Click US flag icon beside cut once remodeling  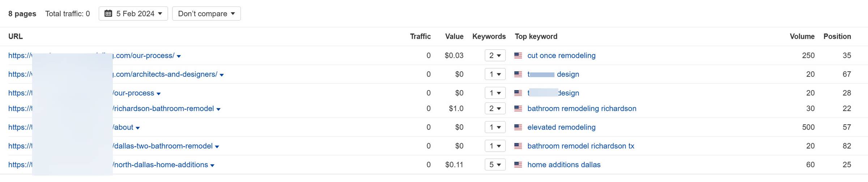click(x=518, y=56)
